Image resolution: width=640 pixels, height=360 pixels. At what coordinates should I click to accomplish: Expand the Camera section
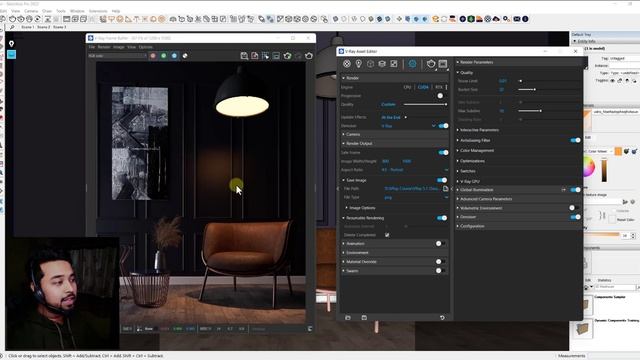[394, 134]
